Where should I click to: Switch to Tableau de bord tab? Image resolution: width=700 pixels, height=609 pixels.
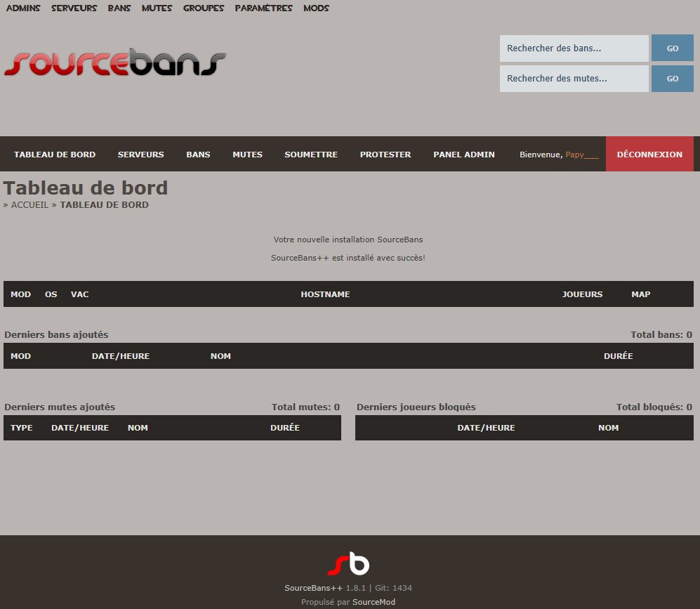[x=55, y=155]
